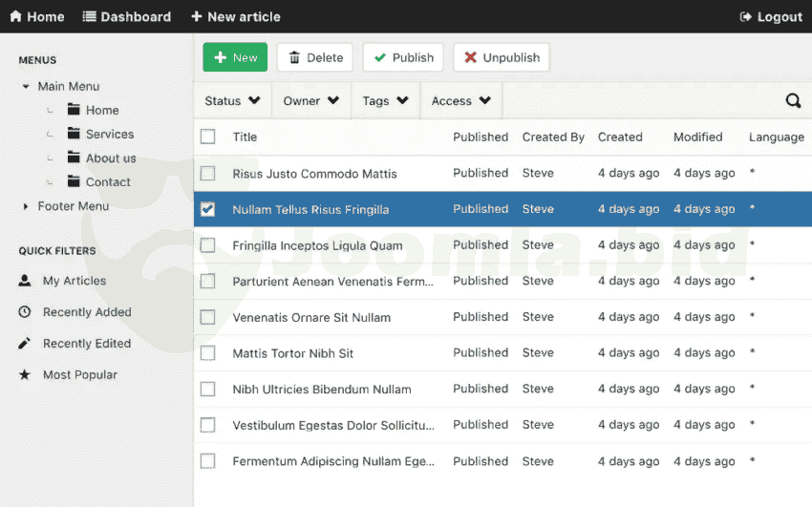The height and width of the screenshot is (507, 812).
Task: Show Recently Added articles
Action: (86, 312)
